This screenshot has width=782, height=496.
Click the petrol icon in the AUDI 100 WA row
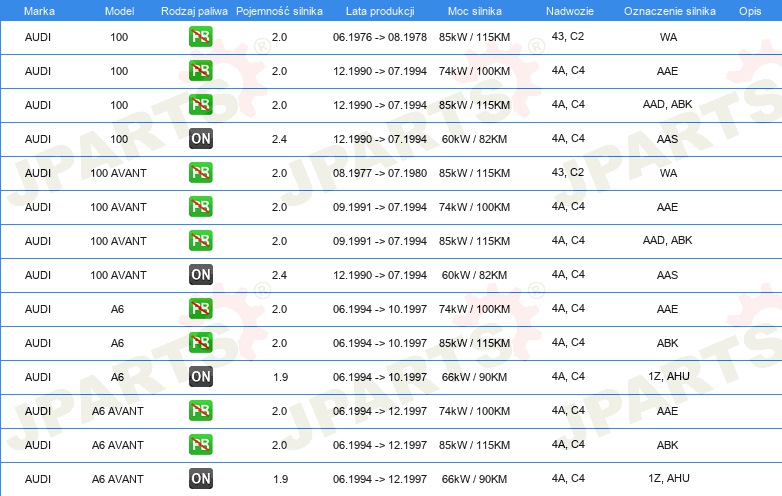click(x=200, y=36)
